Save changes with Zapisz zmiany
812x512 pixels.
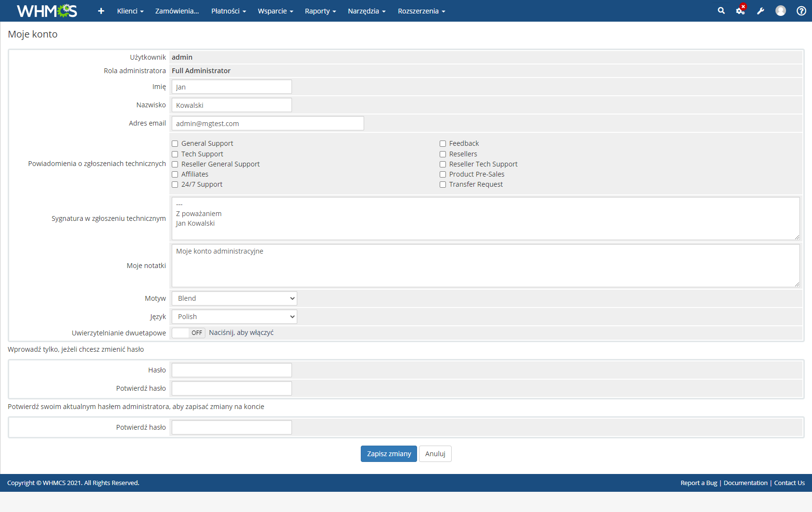click(x=388, y=453)
